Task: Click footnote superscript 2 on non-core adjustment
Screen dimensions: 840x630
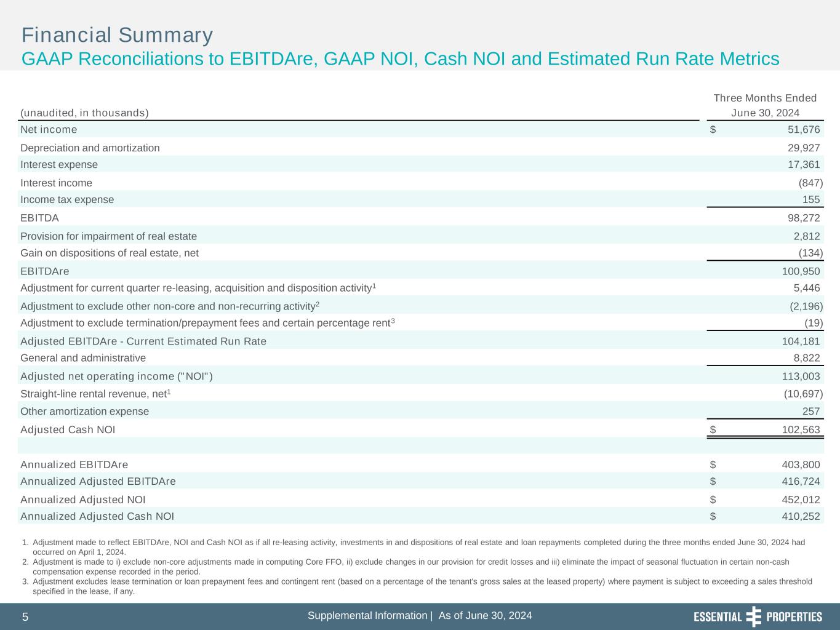Action: (318, 304)
